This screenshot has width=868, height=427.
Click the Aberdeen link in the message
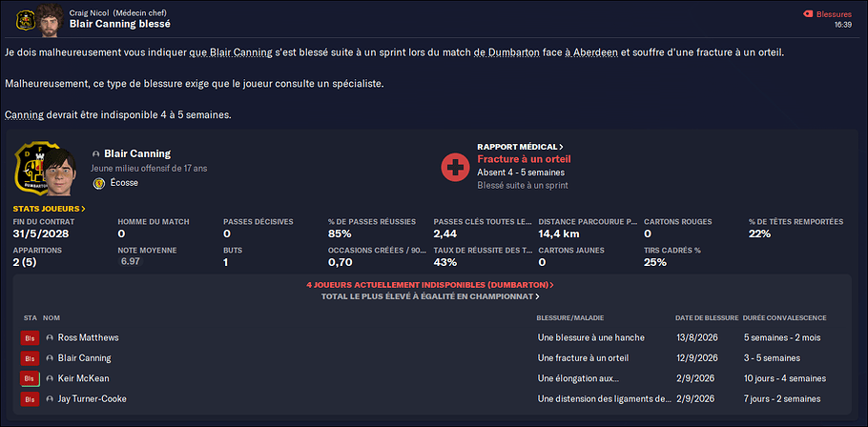(x=595, y=53)
